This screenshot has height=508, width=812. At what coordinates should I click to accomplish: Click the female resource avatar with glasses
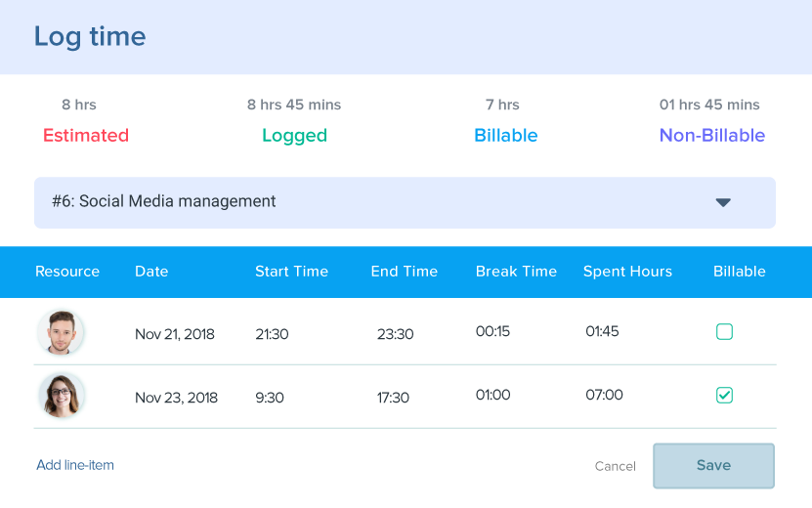point(62,396)
